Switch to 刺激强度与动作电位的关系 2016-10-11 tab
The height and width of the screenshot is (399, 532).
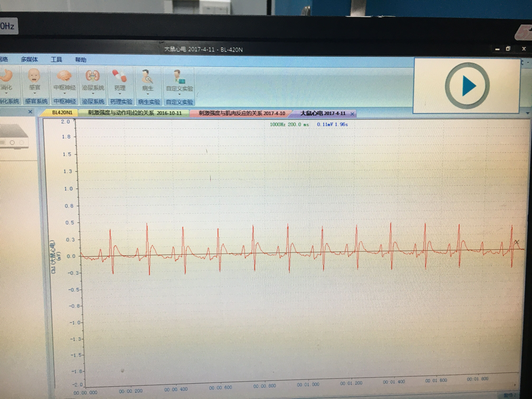tap(134, 113)
